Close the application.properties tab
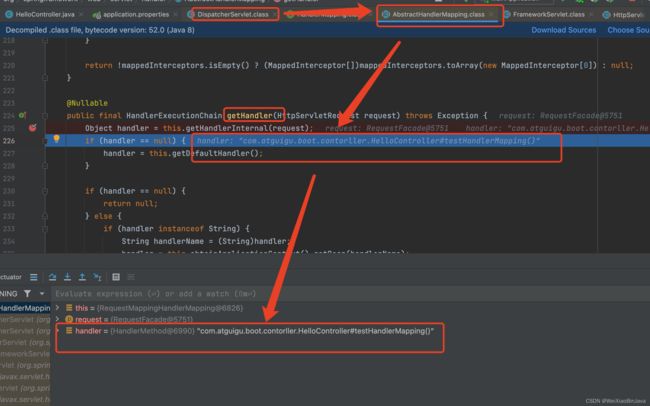The width and height of the screenshot is (650, 406). click(x=176, y=15)
